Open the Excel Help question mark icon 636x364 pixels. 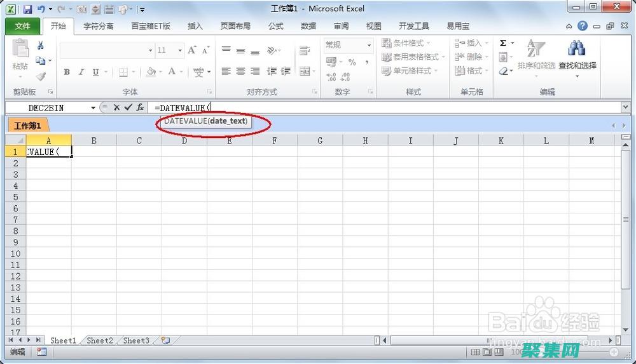pos(583,26)
